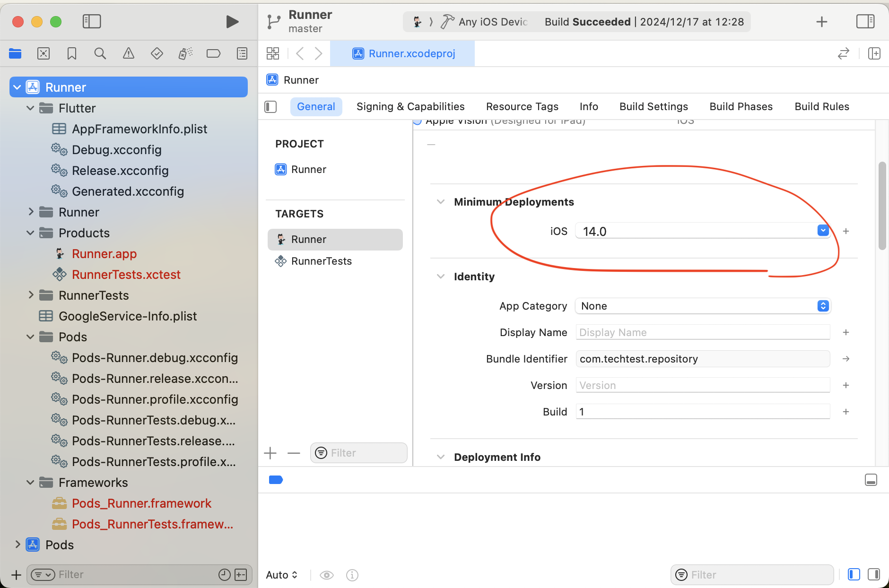Toggle the inspector panel on the right
The image size is (889, 588).
click(x=865, y=21)
